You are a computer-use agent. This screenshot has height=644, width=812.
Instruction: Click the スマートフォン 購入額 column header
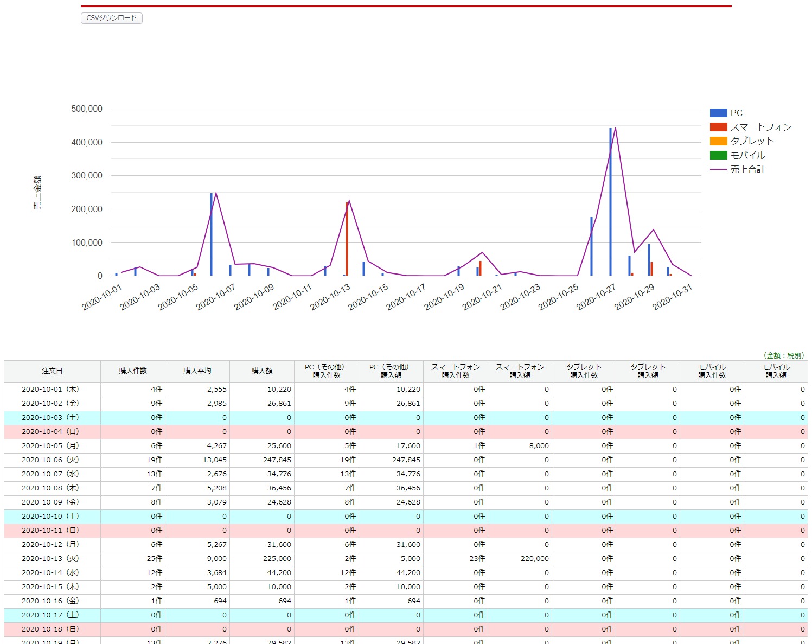[x=520, y=371]
